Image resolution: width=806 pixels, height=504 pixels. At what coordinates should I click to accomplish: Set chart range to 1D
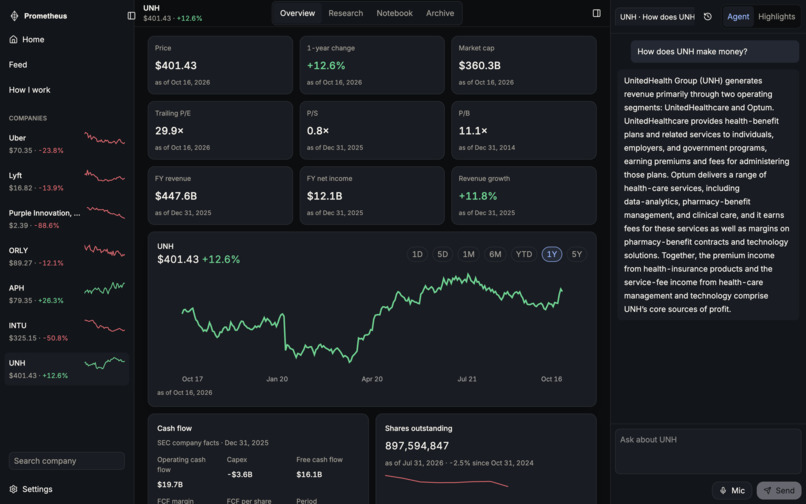[x=417, y=254]
